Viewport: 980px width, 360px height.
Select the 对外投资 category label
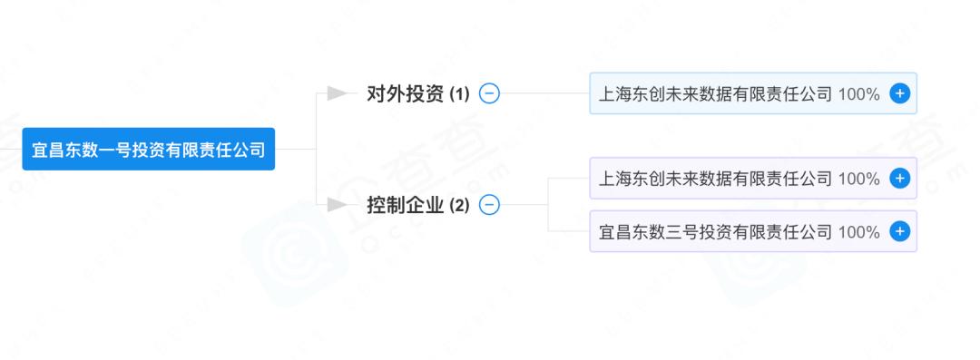(405, 93)
